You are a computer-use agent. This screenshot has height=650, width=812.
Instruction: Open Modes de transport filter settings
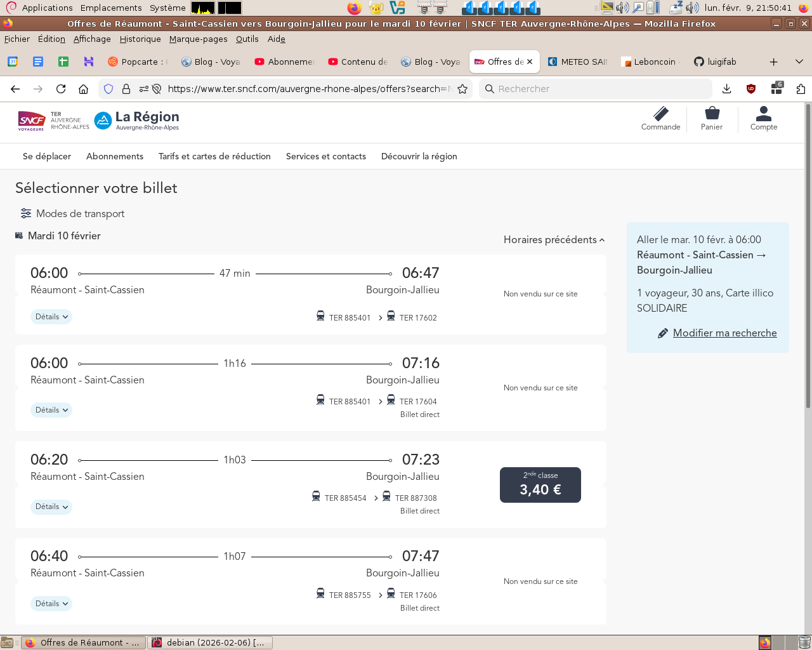point(72,213)
